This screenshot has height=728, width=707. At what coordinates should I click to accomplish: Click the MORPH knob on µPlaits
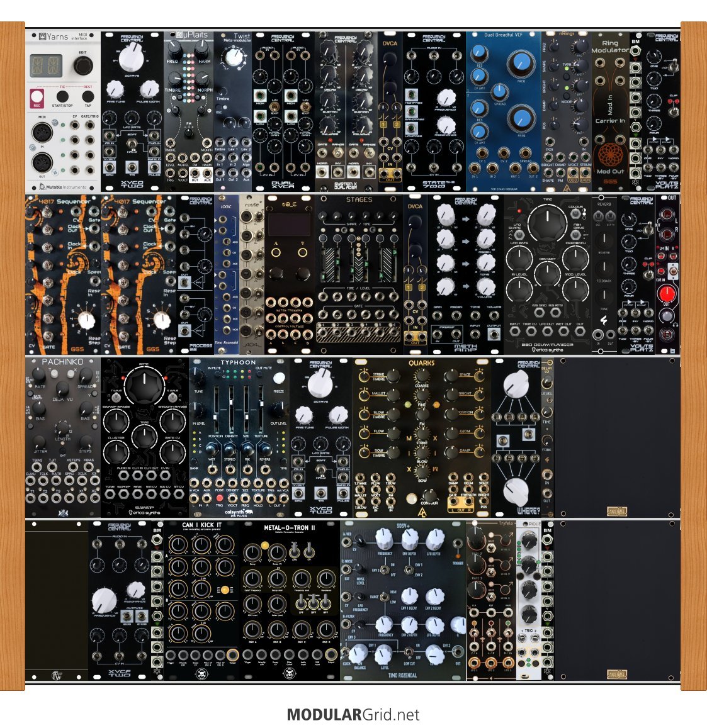tap(202, 78)
